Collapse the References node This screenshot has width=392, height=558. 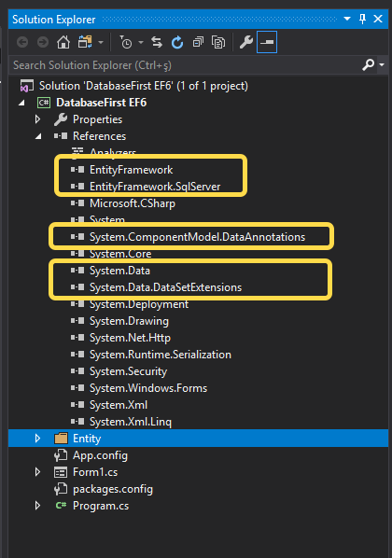(x=38, y=136)
